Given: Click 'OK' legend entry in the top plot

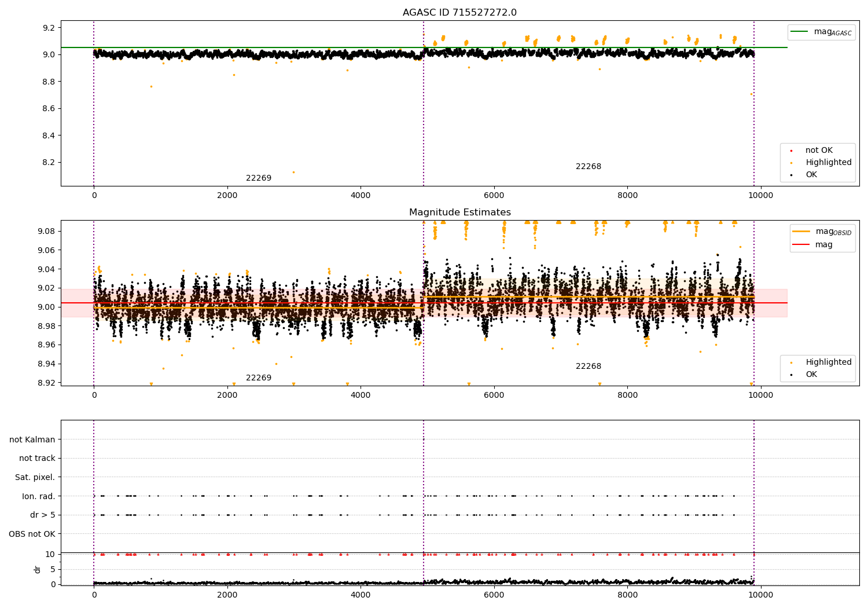Looking at the screenshot, I should coord(811,175).
